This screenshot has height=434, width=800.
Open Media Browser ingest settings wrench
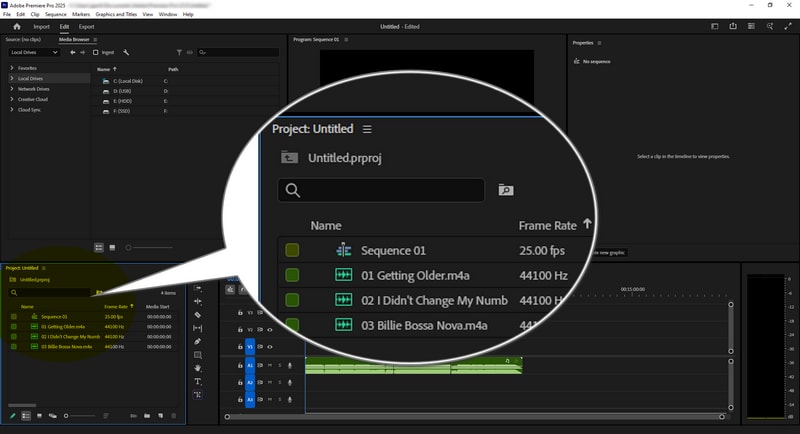(126, 53)
